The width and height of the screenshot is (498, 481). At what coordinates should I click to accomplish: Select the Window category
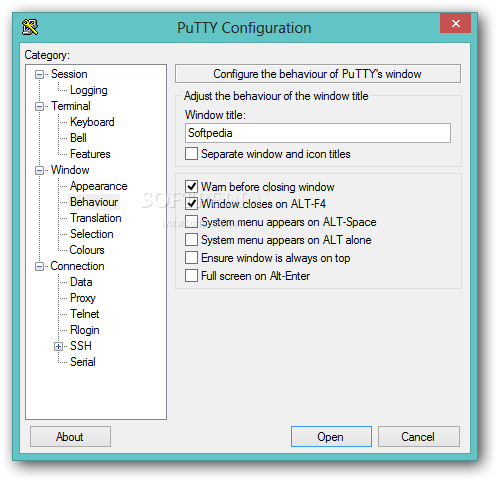(x=70, y=170)
